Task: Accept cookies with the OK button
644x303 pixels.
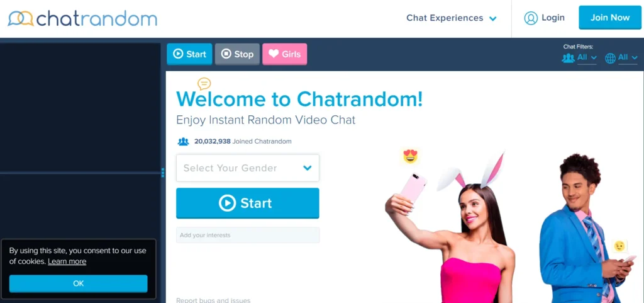Action: pyautogui.click(x=79, y=283)
